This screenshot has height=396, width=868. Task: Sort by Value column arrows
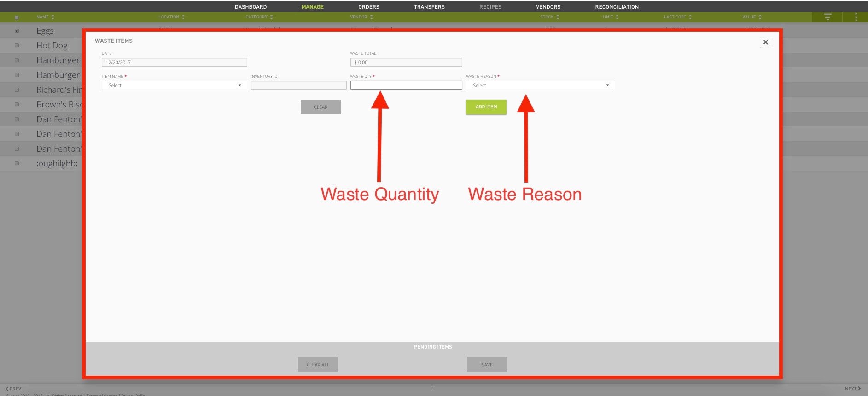coord(760,17)
